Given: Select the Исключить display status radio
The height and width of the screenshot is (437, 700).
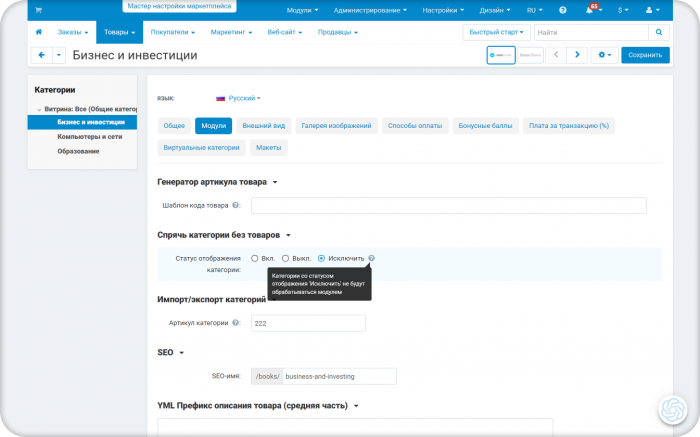Looking at the screenshot, I should [321, 258].
